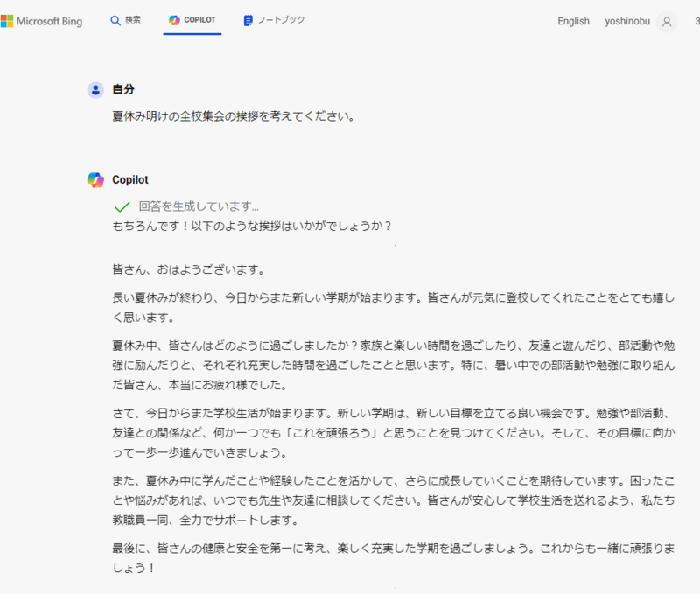Click the line もちろんです！以下のような挨拶
The height and width of the screenshot is (594, 700).
pos(252,226)
